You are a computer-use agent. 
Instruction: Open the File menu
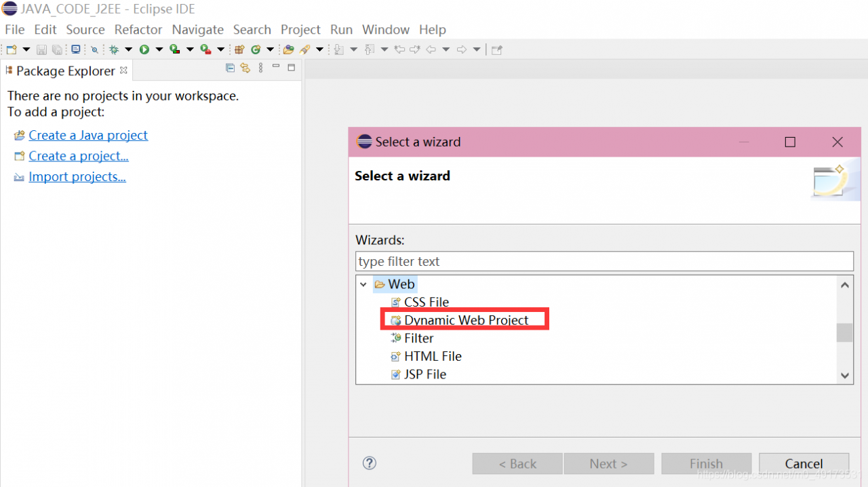[14, 30]
